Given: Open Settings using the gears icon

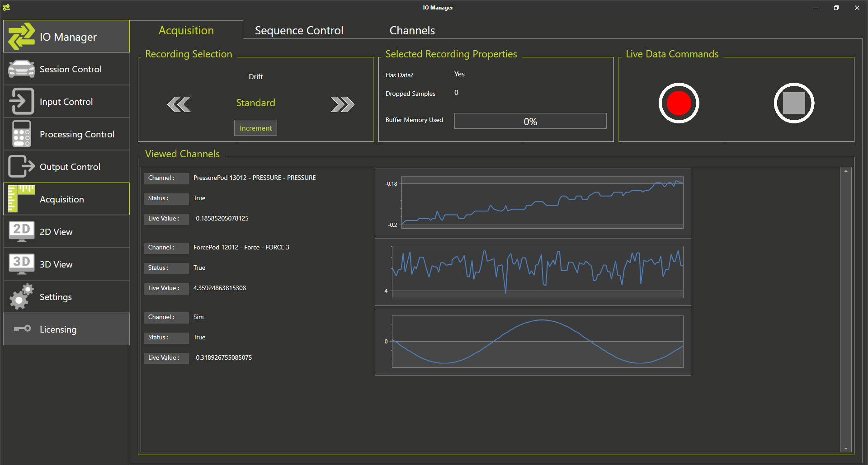Looking at the screenshot, I should [x=21, y=297].
